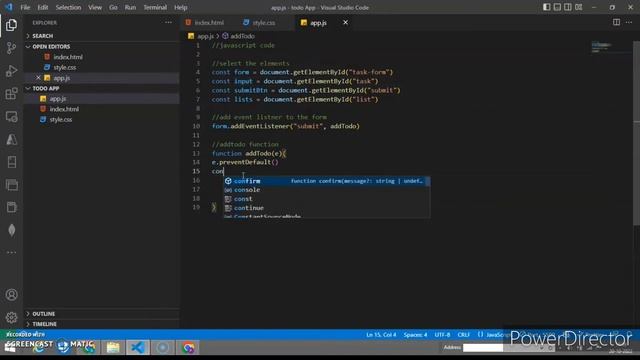
Task: Choose const from autocomplete suggestions
Action: tap(326, 199)
